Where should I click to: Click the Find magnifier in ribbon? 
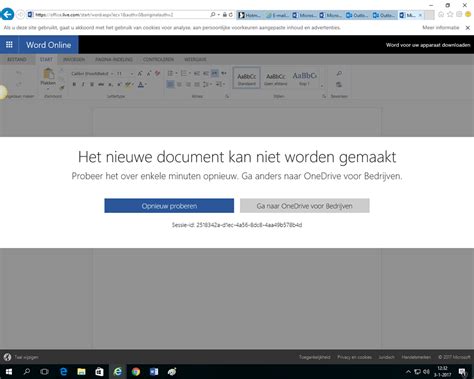point(339,73)
